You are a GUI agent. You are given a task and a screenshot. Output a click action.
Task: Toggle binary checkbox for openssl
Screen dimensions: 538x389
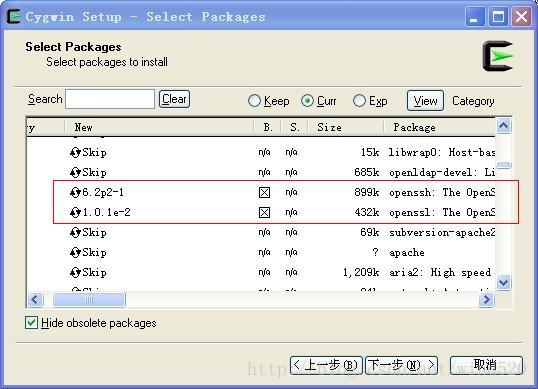pyautogui.click(x=264, y=213)
